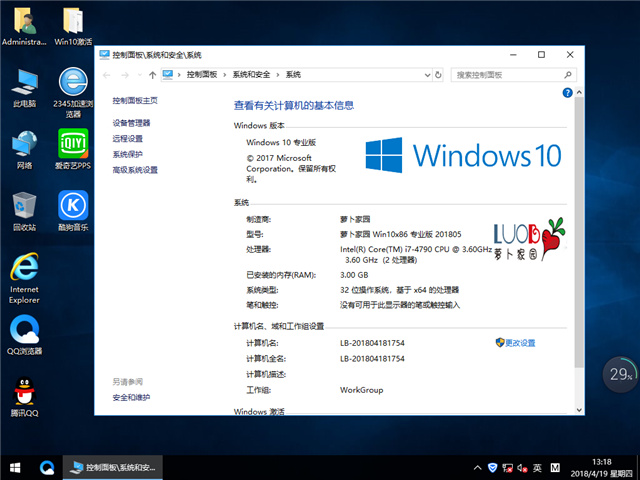Click the search magnifier icon
The width and height of the screenshot is (640, 480).
tap(568, 75)
